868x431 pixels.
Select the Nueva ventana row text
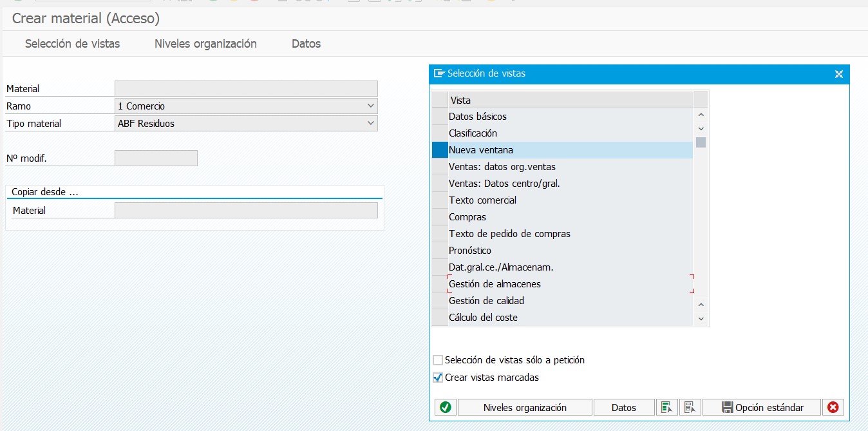(x=481, y=150)
